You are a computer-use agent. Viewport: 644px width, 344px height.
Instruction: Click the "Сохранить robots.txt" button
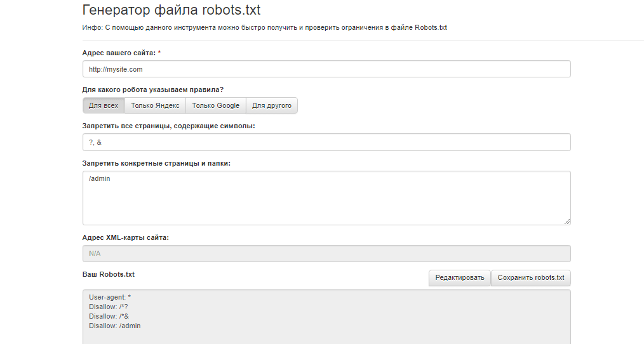(x=531, y=278)
